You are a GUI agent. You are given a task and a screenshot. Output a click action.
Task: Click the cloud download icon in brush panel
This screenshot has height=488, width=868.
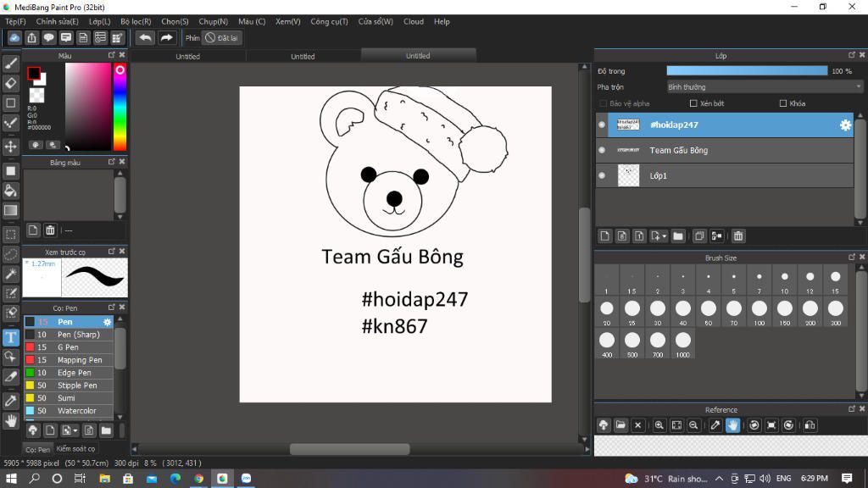pyautogui.click(x=33, y=430)
